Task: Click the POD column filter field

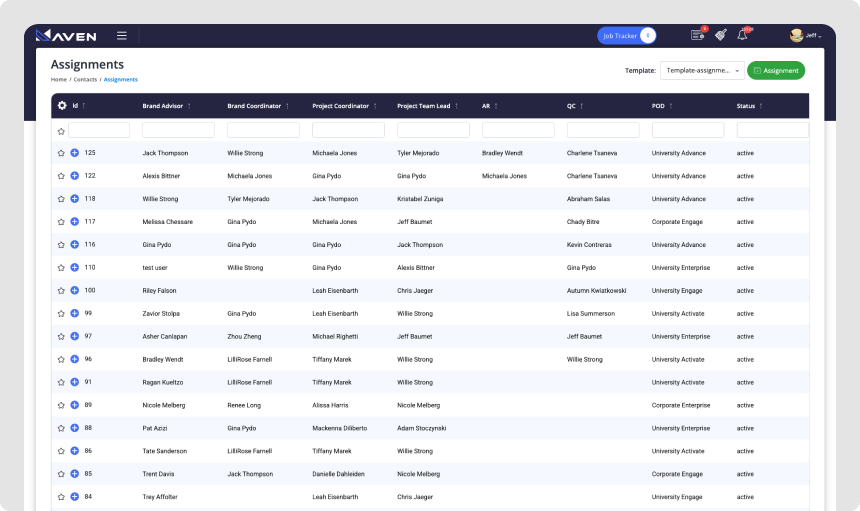Action: 688,130
